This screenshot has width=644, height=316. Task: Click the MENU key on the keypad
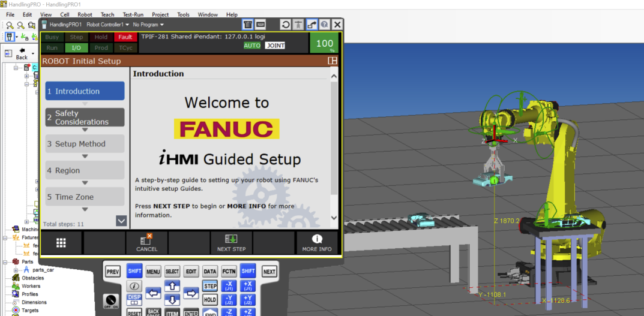[x=153, y=271]
